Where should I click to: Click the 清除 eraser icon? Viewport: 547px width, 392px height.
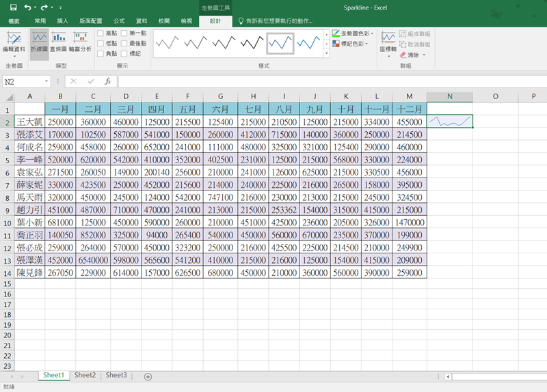pos(403,55)
